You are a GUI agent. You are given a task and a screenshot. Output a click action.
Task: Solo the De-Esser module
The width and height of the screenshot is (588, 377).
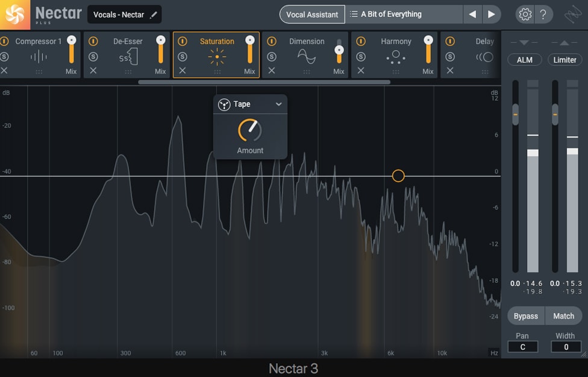point(93,57)
